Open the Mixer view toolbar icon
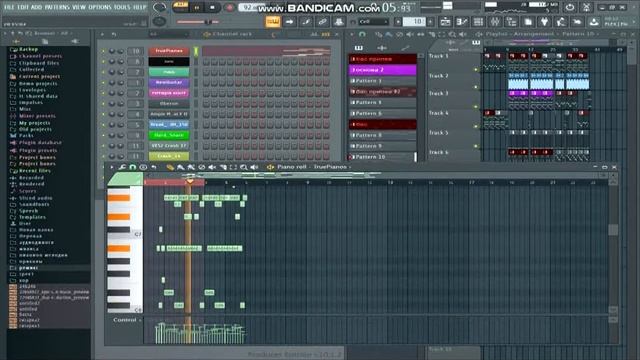Viewport: 640px width, 360px height. (495, 22)
